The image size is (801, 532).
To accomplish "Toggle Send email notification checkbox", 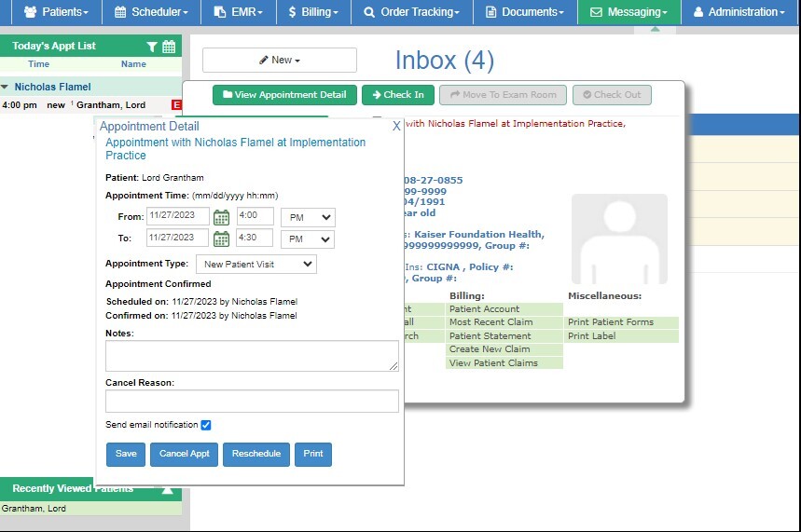I will (206, 425).
